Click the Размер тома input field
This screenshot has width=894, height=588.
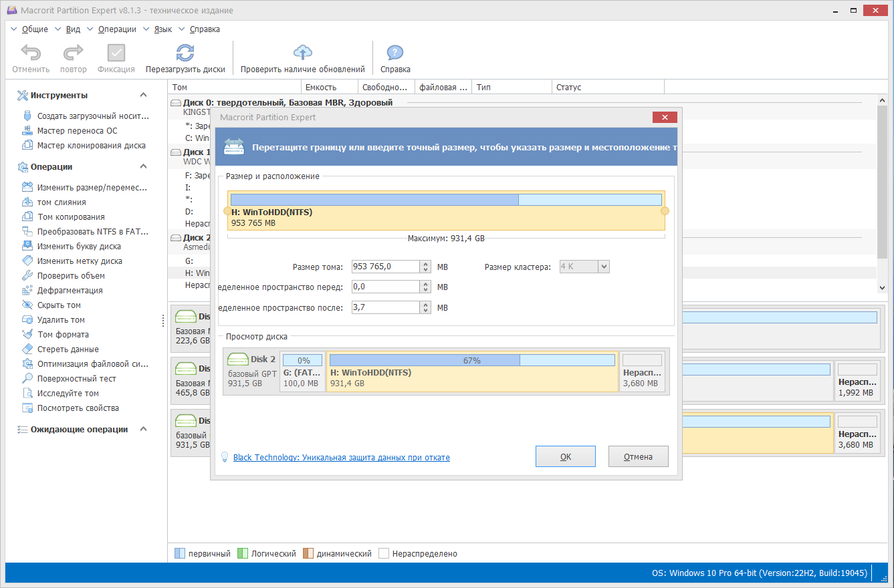pyautogui.click(x=386, y=267)
